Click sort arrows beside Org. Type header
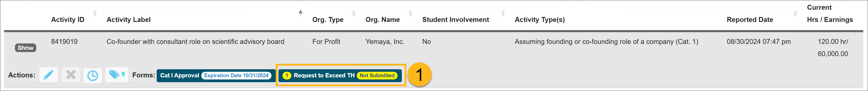 pyautogui.click(x=354, y=14)
